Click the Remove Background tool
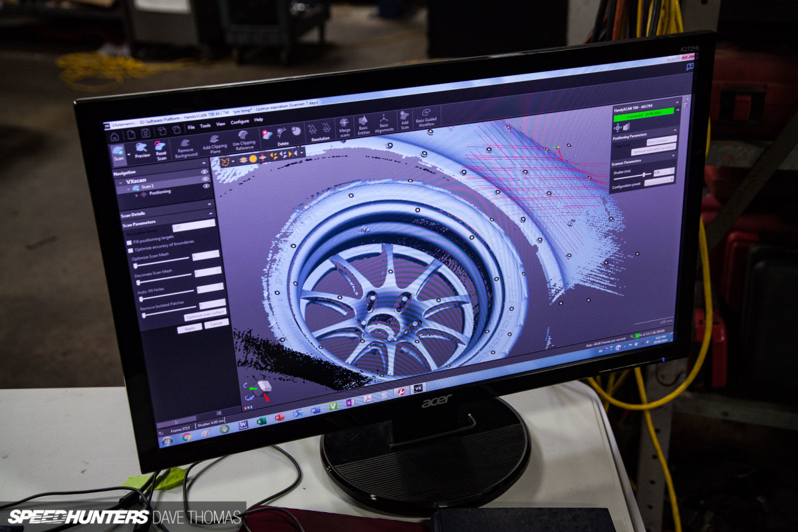The height and width of the screenshot is (532, 798). (186, 148)
